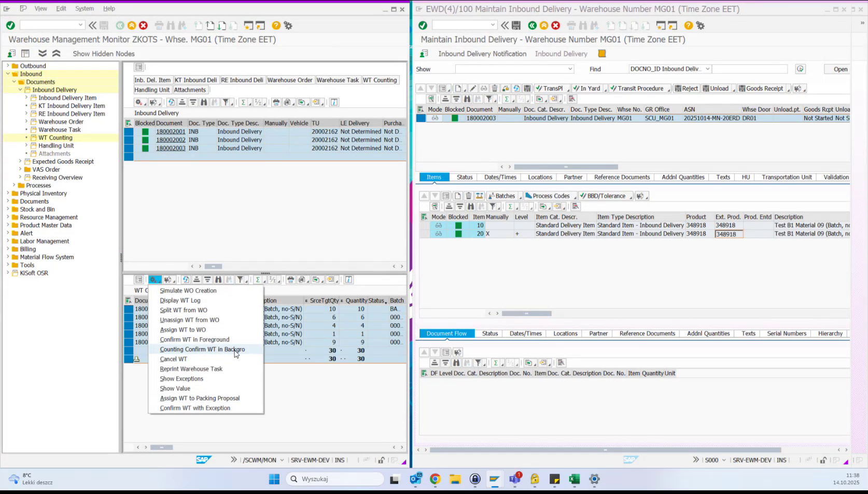Check the Mode selector on item row 10
Viewport: 868px width, 494px height.
(x=438, y=225)
